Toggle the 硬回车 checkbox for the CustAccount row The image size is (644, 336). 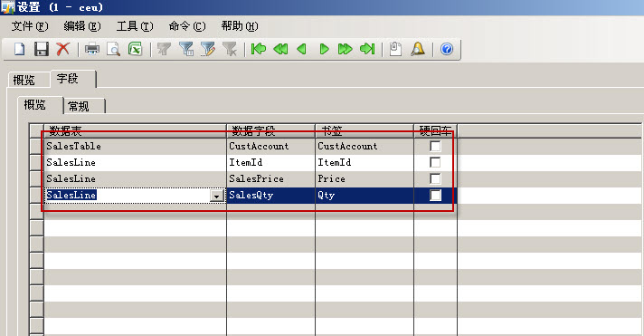click(435, 146)
